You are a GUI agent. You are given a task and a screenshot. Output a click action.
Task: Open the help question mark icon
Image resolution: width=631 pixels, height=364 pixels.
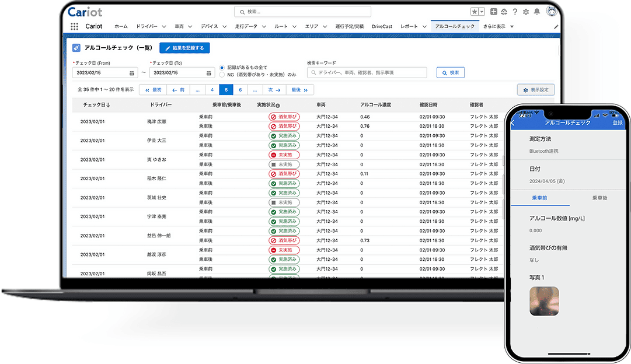[x=515, y=12]
